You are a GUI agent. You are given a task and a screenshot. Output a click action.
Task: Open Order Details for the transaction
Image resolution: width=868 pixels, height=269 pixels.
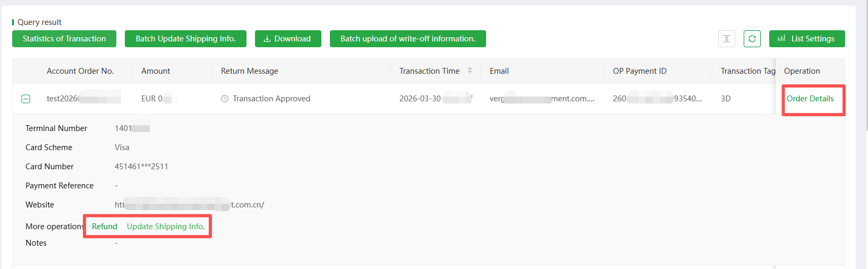click(x=810, y=99)
